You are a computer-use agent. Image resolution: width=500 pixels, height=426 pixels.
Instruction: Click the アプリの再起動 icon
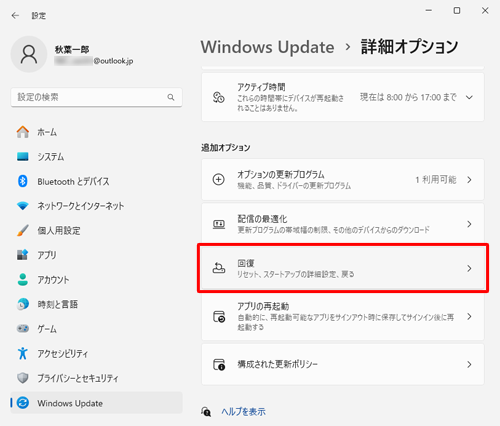point(219,317)
